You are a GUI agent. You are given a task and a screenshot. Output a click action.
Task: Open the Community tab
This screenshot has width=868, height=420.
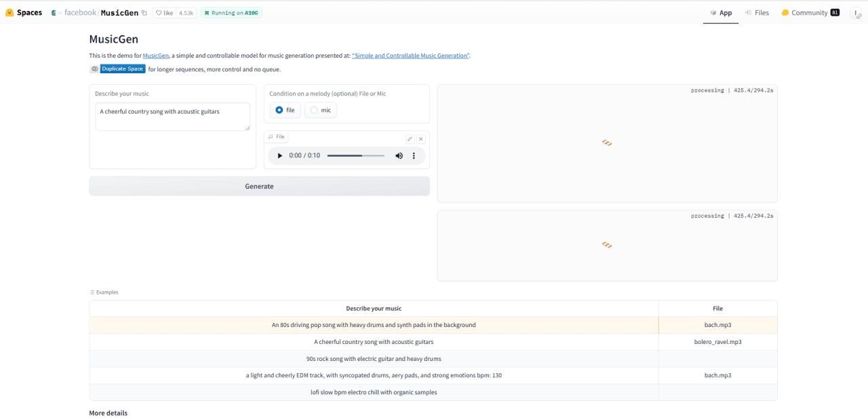[x=810, y=12]
